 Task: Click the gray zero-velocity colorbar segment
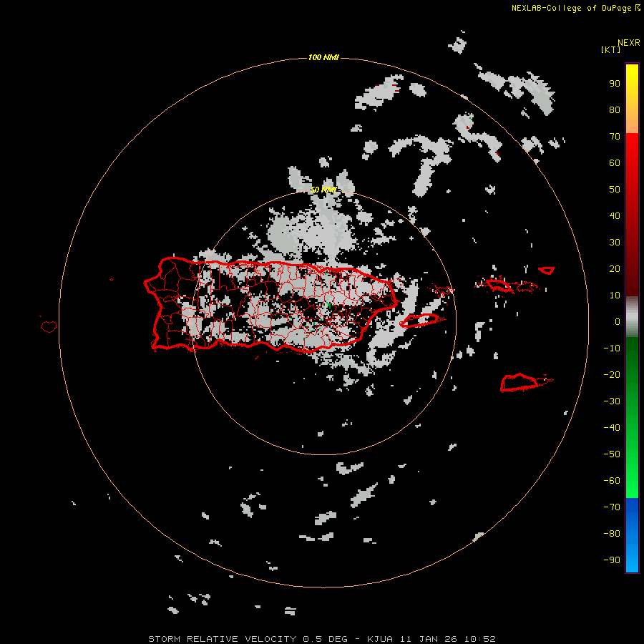point(632,317)
